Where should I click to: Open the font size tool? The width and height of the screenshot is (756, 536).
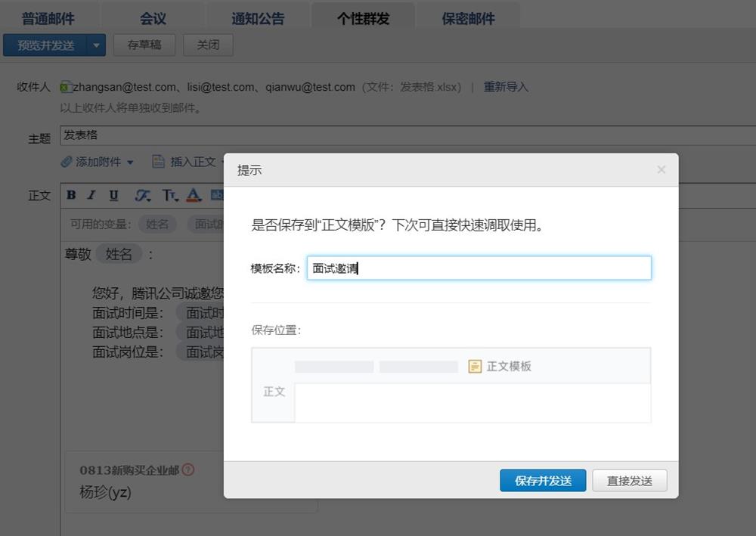pyautogui.click(x=169, y=195)
